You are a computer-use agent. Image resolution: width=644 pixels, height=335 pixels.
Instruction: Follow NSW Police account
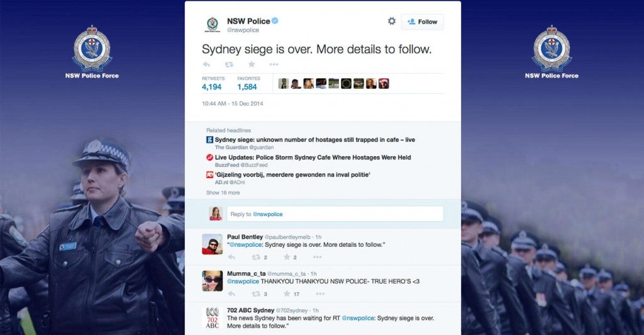[422, 21]
